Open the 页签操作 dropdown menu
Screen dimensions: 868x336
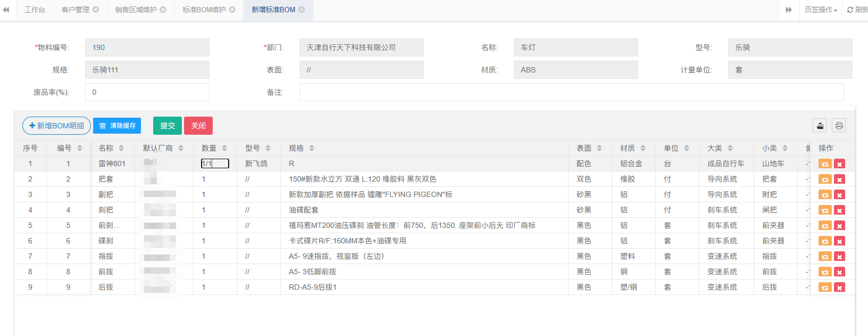tap(820, 10)
